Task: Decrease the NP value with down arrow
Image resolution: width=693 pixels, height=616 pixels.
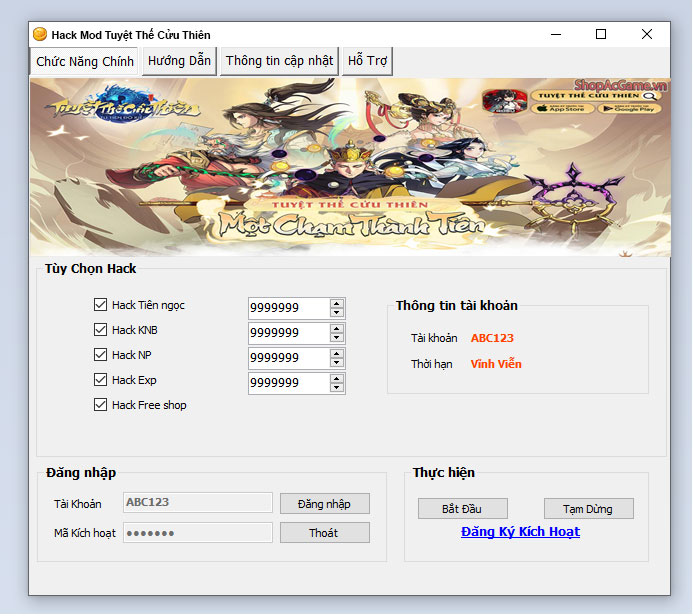Action: click(x=337, y=363)
